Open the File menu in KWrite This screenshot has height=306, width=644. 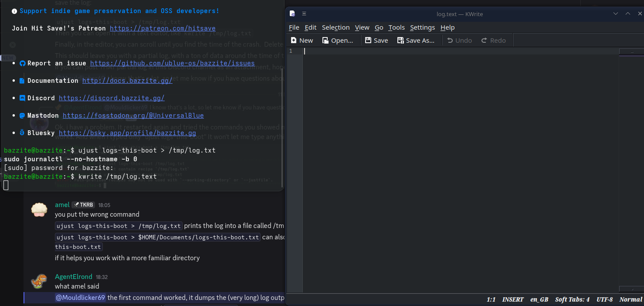[294, 27]
